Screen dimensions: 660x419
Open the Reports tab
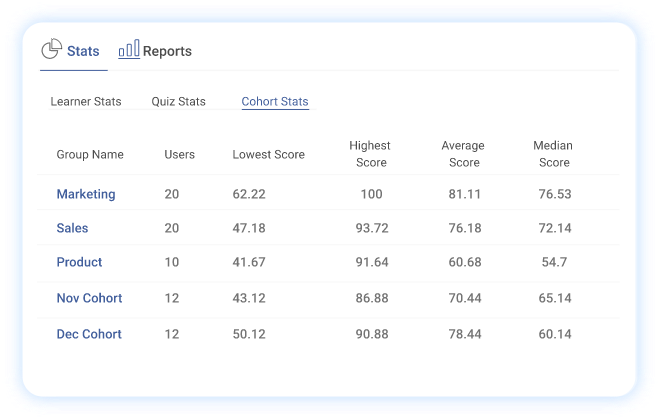point(166,51)
